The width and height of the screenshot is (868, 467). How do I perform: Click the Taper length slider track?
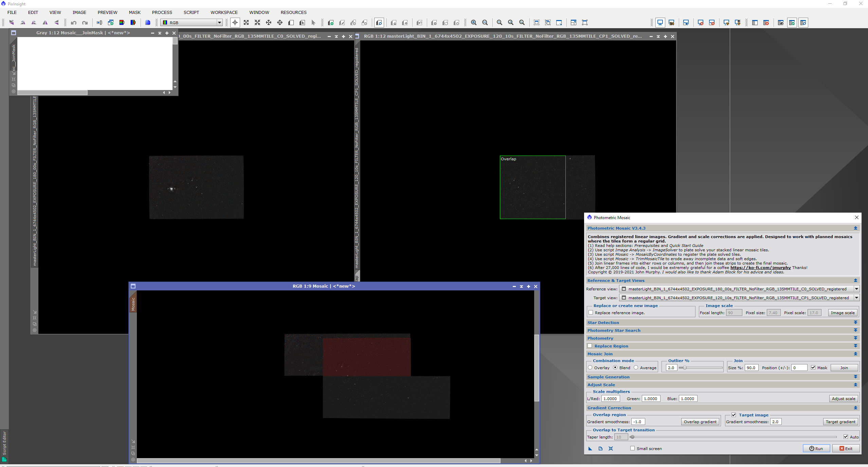(733, 437)
